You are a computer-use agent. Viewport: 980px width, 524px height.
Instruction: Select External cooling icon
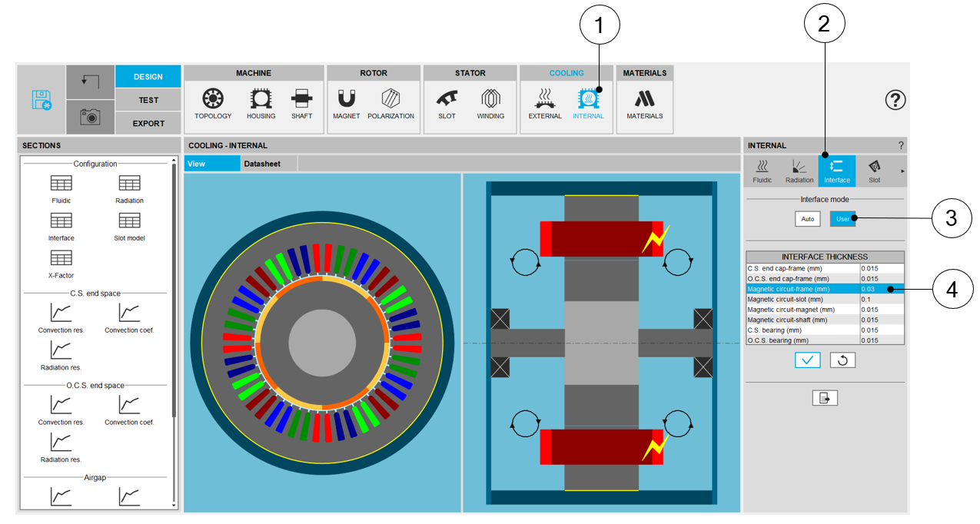tap(544, 103)
